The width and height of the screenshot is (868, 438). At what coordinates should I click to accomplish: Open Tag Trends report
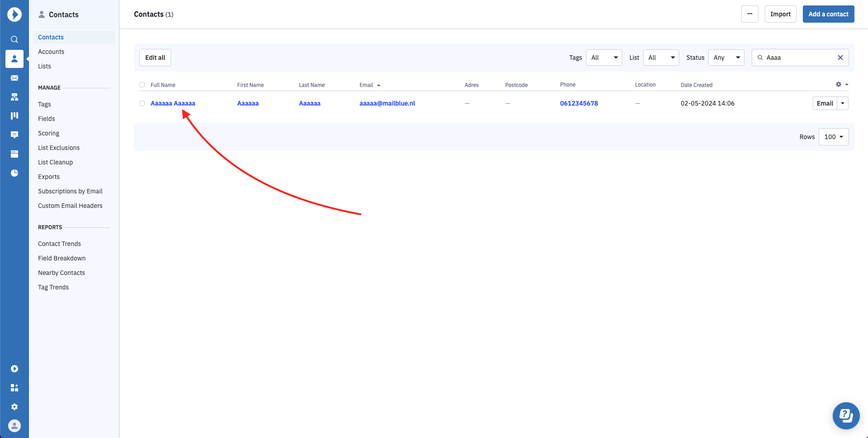[53, 287]
